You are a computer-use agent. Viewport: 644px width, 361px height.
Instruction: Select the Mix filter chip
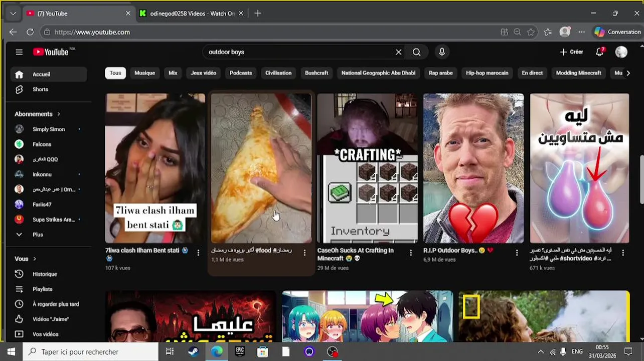(173, 73)
